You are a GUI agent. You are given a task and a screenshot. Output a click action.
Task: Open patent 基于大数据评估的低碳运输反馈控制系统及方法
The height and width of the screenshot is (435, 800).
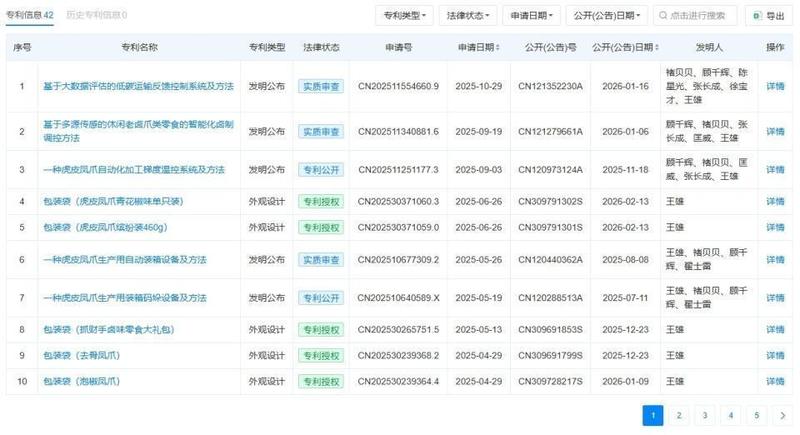point(138,86)
